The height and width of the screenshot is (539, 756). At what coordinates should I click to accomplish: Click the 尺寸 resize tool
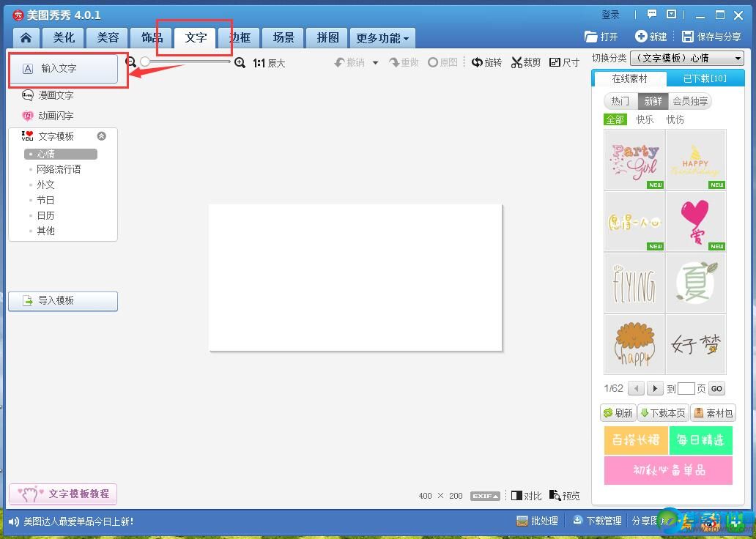(x=565, y=63)
